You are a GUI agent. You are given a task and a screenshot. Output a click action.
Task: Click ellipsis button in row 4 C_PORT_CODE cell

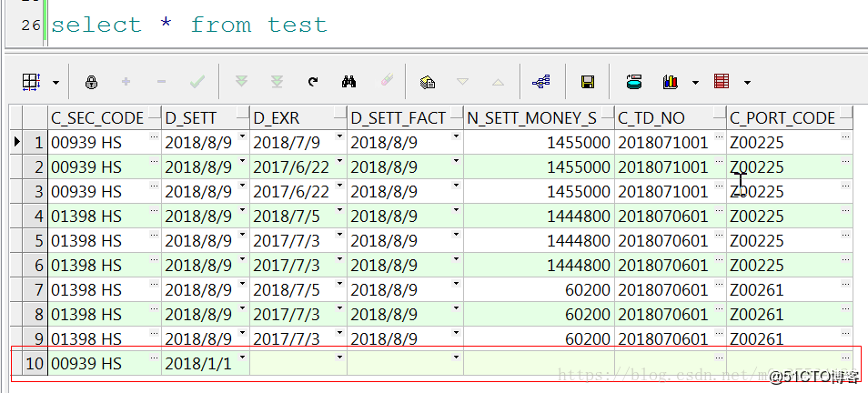[x=845, y=209]
